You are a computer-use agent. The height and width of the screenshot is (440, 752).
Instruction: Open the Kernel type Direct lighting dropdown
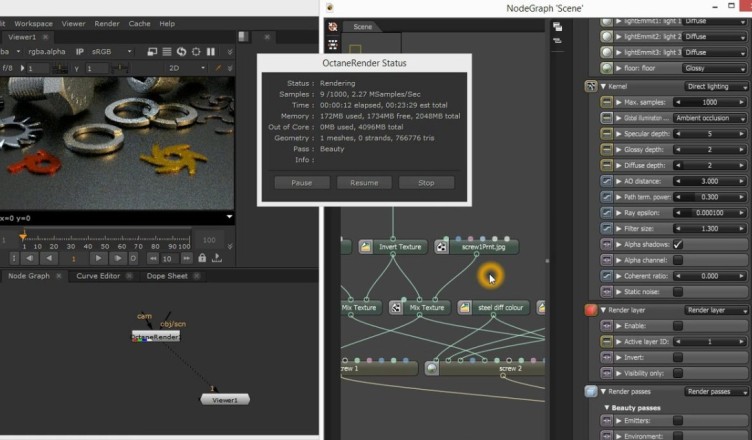point(716,86)
